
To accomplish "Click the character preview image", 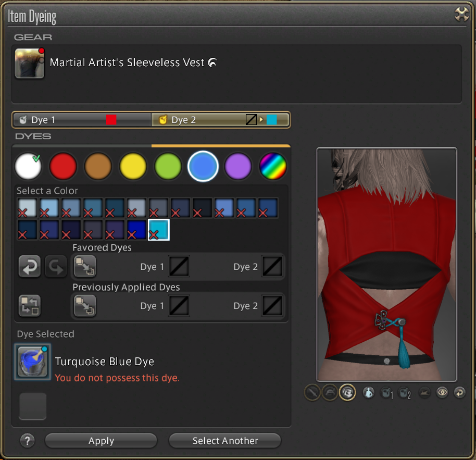I will coord(387,264).
